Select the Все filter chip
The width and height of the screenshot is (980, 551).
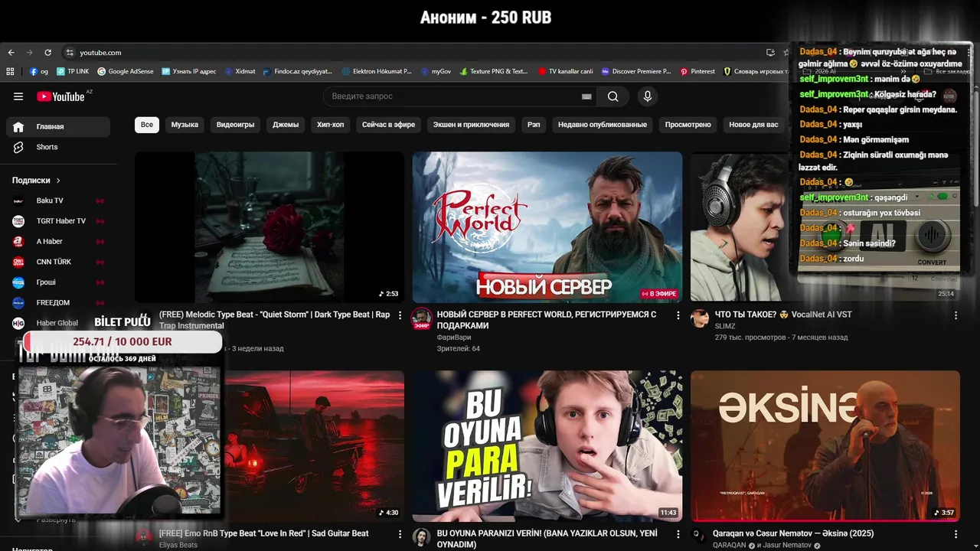click(x=147, y=125)
